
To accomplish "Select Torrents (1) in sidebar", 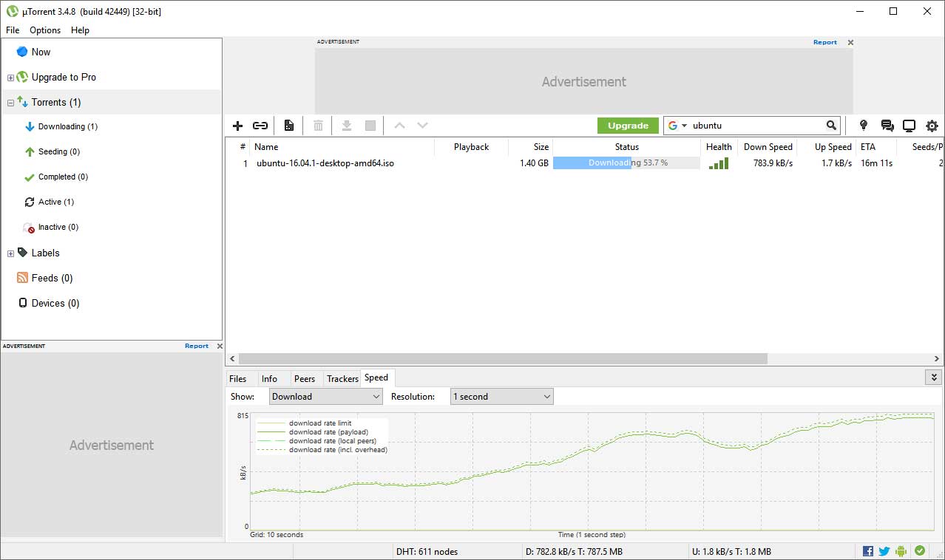I will click(56, 102).
